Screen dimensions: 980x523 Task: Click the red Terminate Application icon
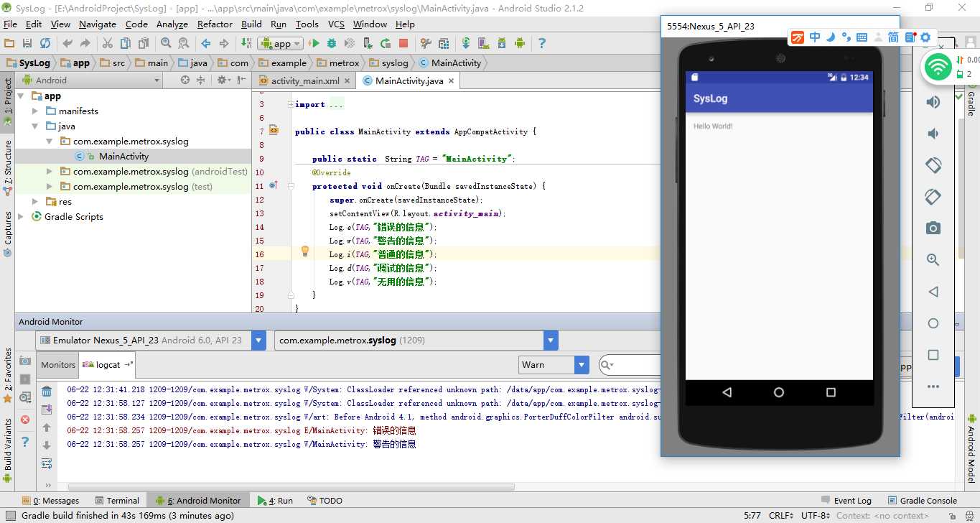pos(25,420)
